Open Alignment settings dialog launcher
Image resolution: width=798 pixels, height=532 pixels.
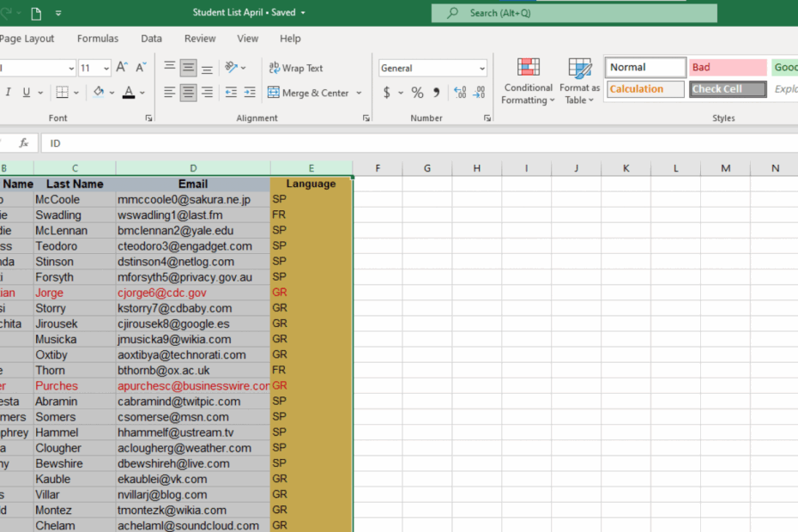click(x=366, y=118)
